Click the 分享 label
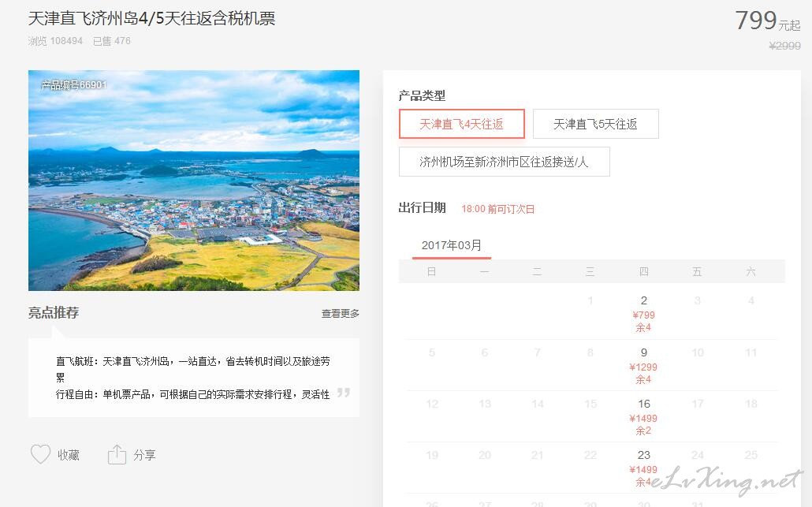Screen dimensions: 812x507 pos(144,455)
